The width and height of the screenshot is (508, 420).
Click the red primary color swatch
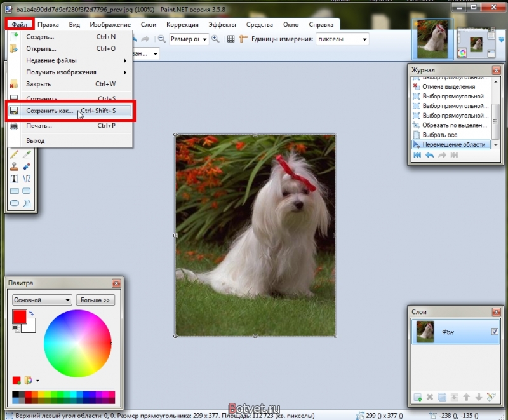tap(20, 316)
